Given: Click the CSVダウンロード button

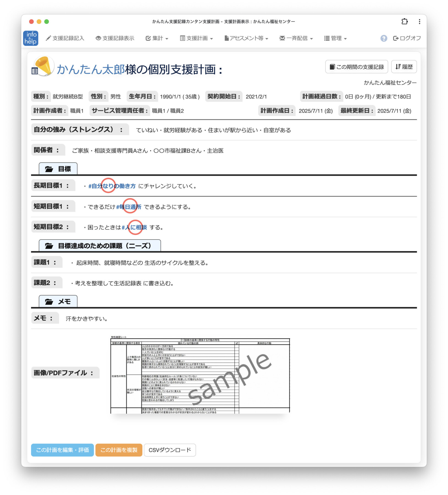Looking at the screenshot, I should 170,450.
